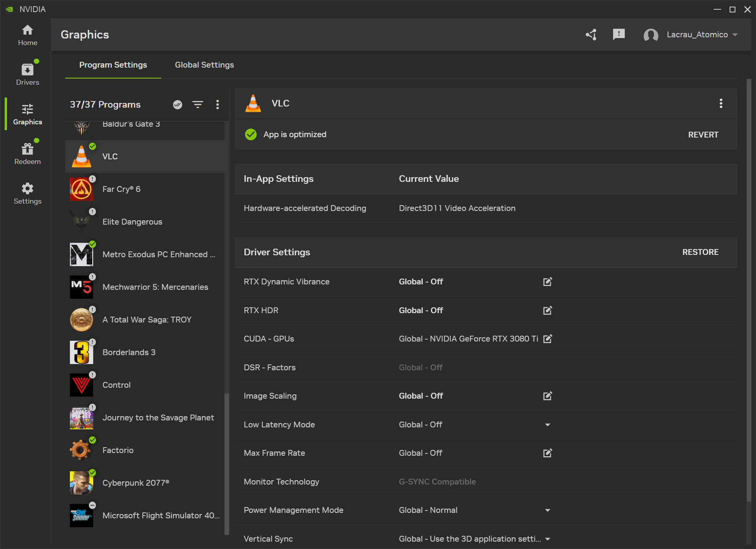756x549 pixels.
Task: Expand the Power Management Mode dropdown
Action: [547, 510]
